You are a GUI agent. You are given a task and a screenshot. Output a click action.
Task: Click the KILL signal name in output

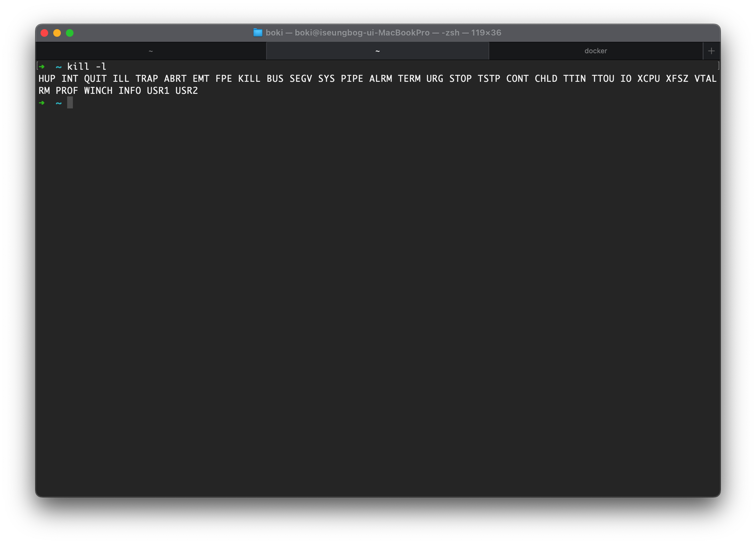point(249,79)
